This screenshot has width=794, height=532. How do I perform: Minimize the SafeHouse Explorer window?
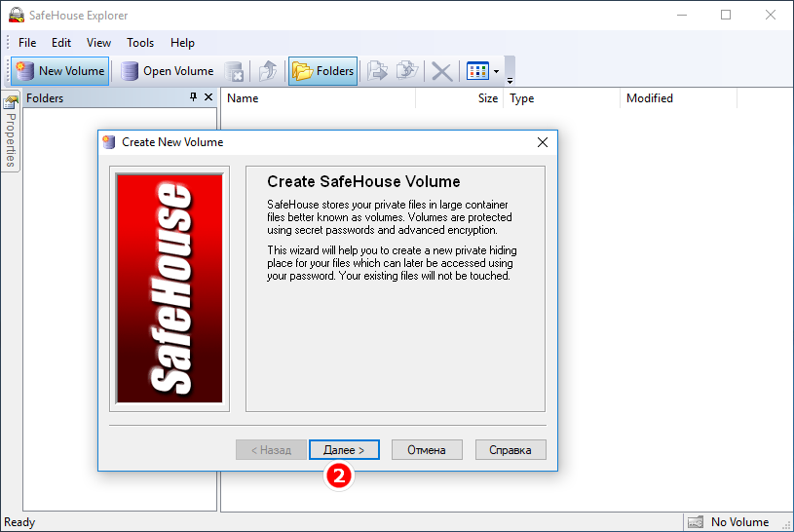[x=682, y=15]
